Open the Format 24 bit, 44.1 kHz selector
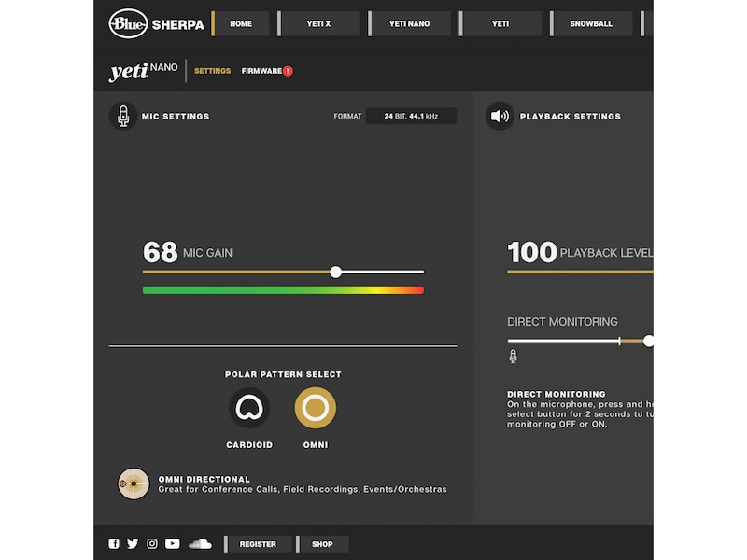 (411, 117)
